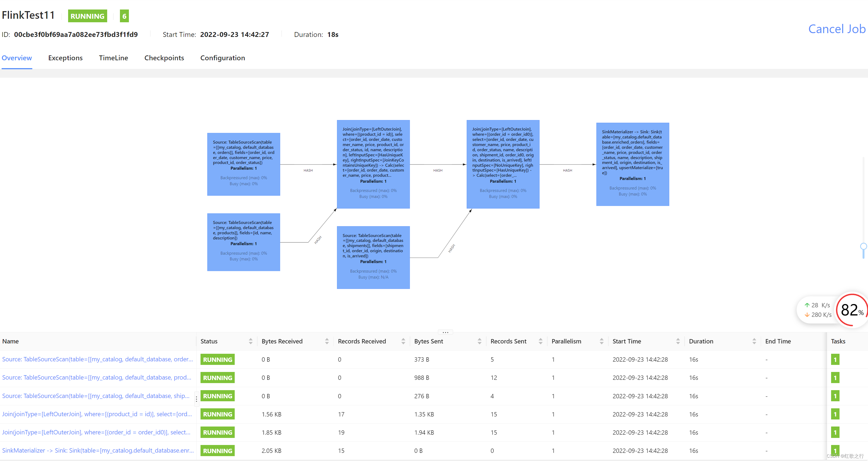Image resolution: width=868 pixels, height=461 pixels.
Task: Sort by Records Sent column
Action: click(x=540, y=341)
